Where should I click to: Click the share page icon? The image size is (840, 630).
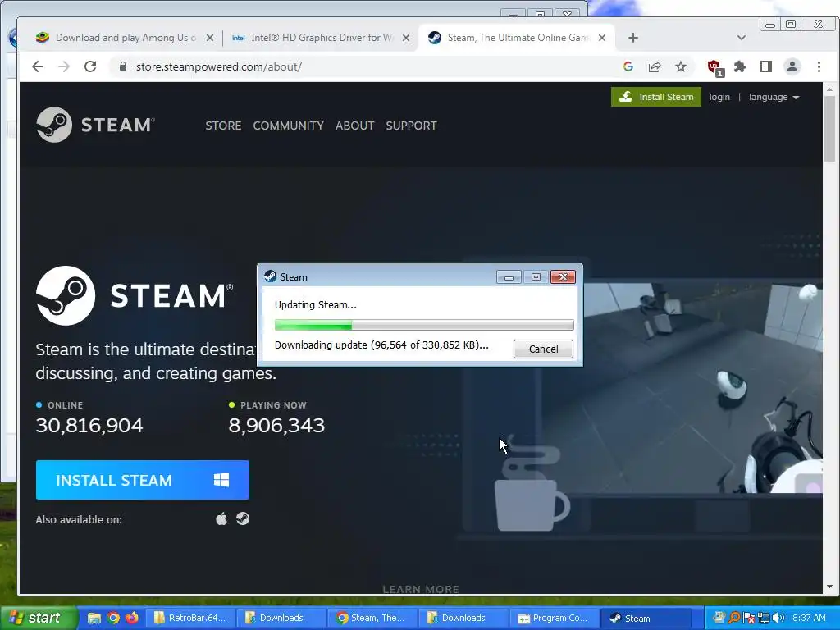pyautogui.click(x=655, y=66)
